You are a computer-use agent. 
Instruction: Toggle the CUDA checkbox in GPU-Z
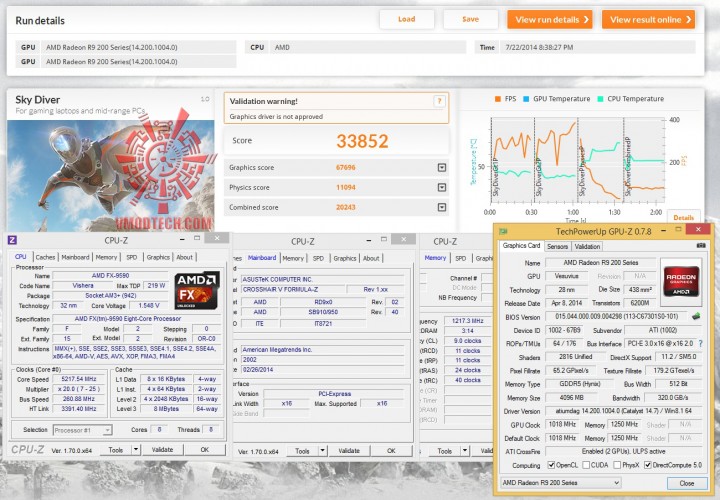click(586, 465)
